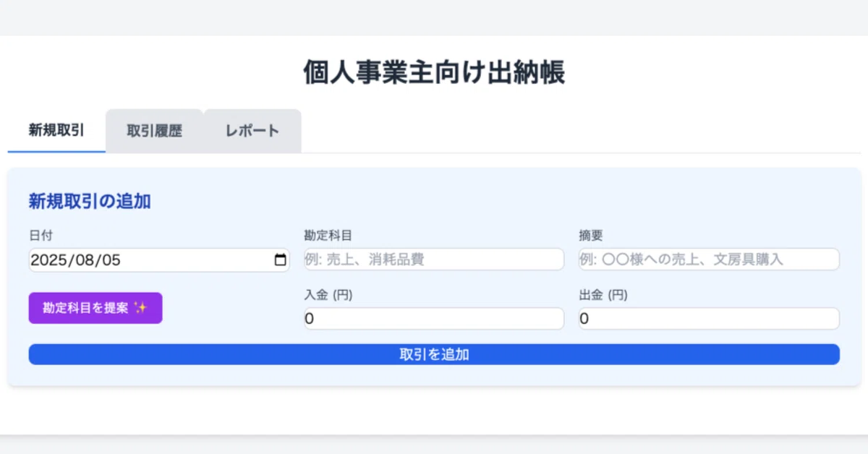Select the year 2025 in date field

tap(48, 260)
